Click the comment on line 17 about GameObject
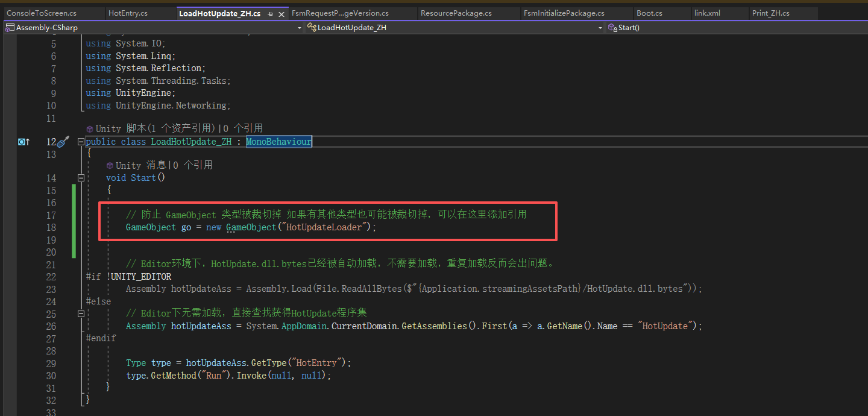This screenshot has height=416, width=868. coord(326,215)
